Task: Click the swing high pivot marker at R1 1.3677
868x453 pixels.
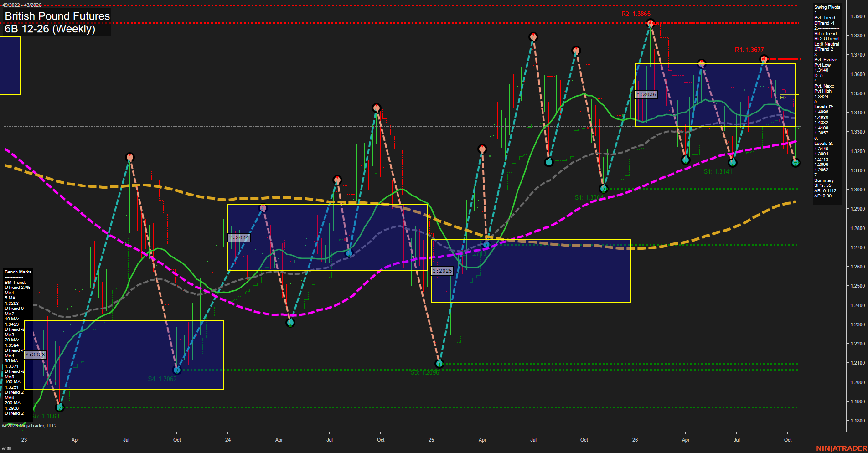Action: [x=764, y=59]
